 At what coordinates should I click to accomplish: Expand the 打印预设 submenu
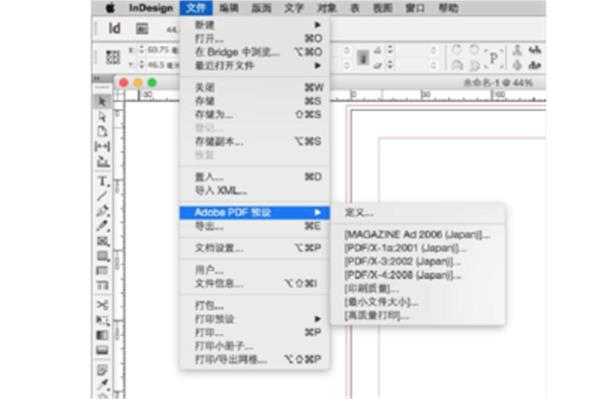tap(317, 319)
